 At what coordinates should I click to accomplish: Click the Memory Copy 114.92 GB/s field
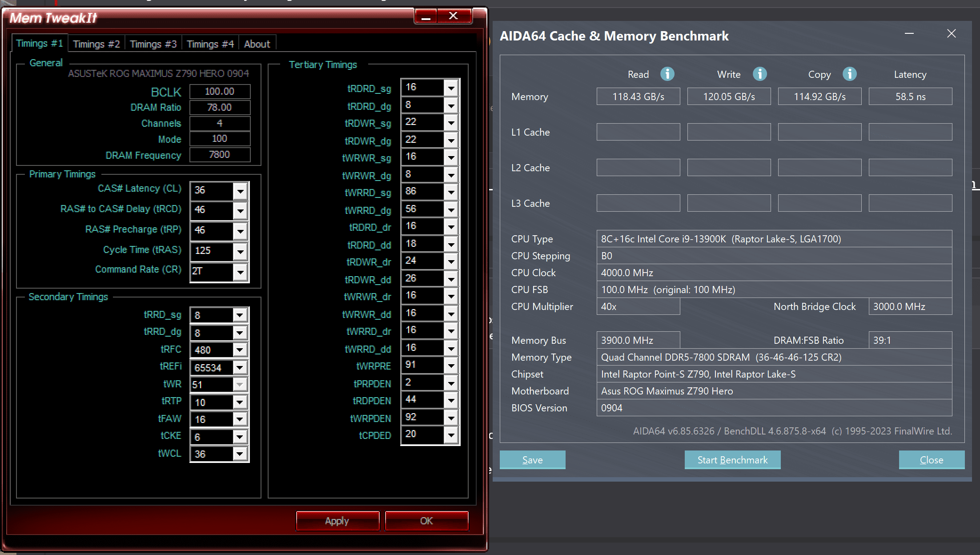(x=819, y=97)
